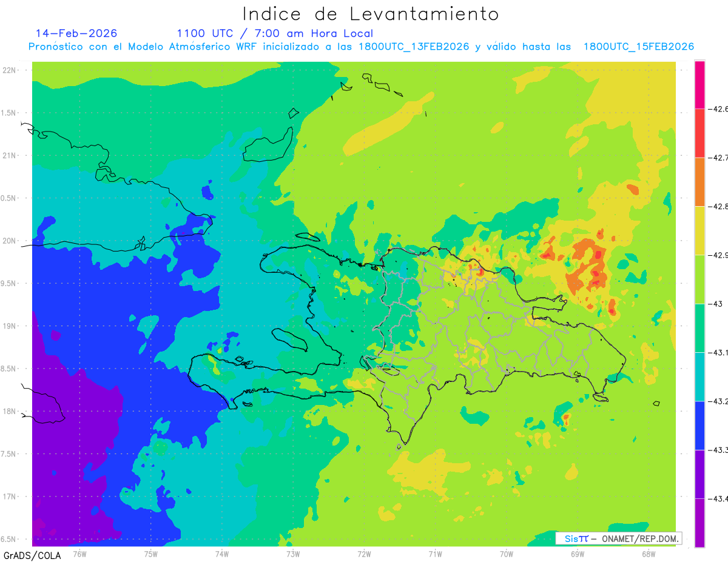Click legend value "-43.1"
This screenshot has width=728, height=562.
[x=719, y=352]
